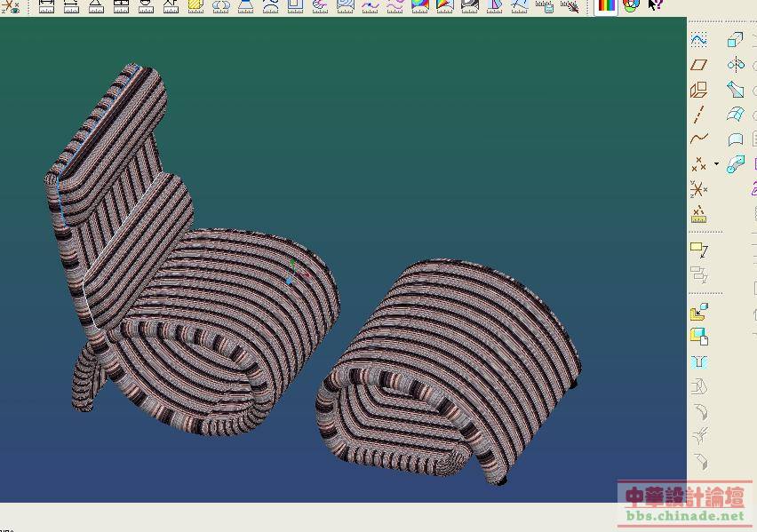Click the yellow-teal block with page icon
The width and height of the screenshot is (757, 532).
[x=699, y=336]
